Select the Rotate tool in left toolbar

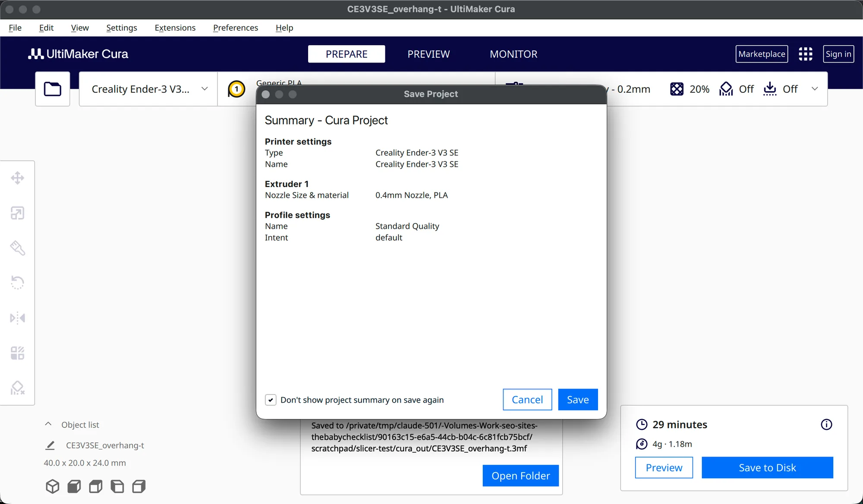[17, 283]
